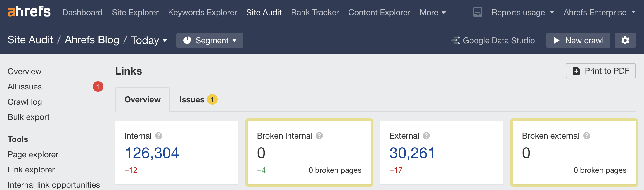The width and height of the screenshot is (644, 190).
Task: Open the Segment dropdown
Action: point(210,40)
